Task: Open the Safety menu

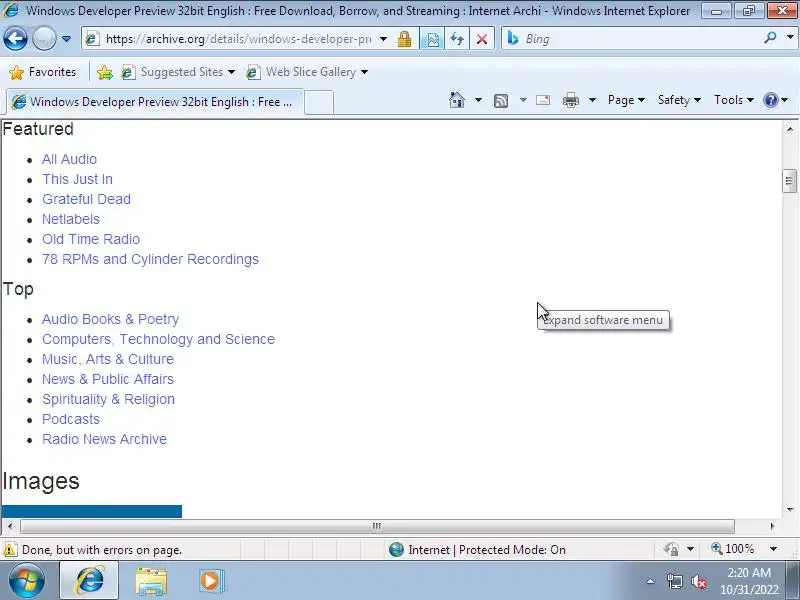Action: [x=679, y=100]
